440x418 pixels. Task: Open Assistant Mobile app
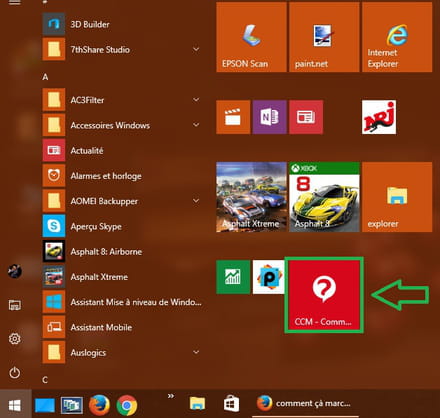[x=122, y=327]
